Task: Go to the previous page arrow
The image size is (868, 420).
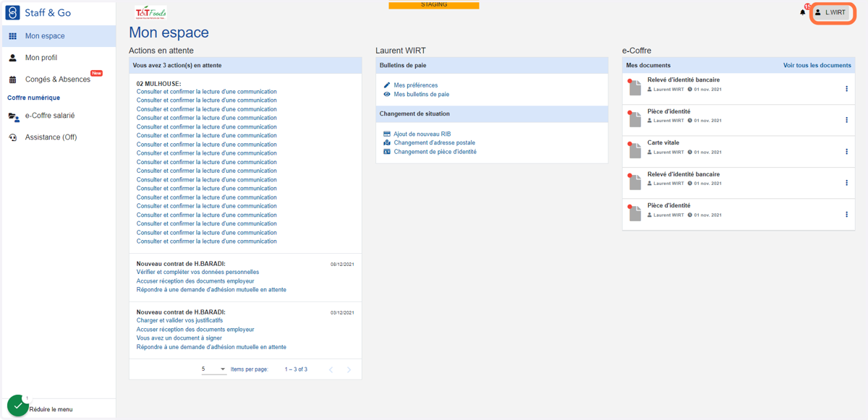Action: coord(331,369)
